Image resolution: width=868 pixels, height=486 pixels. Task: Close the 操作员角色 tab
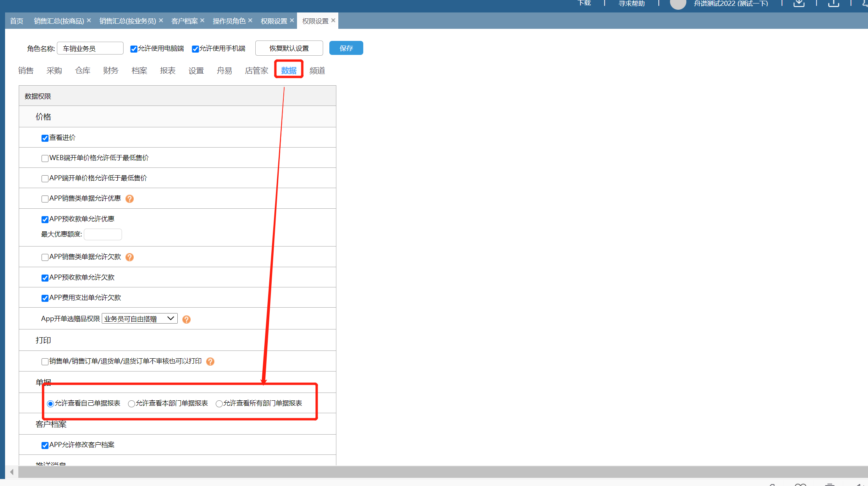point(250,20)
